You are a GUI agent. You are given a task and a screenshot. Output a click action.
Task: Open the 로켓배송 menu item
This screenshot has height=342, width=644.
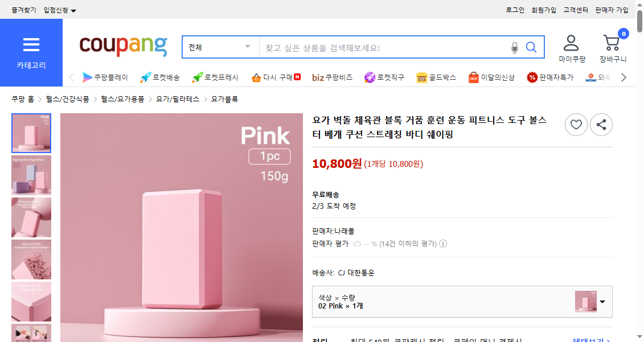point(160,77)
